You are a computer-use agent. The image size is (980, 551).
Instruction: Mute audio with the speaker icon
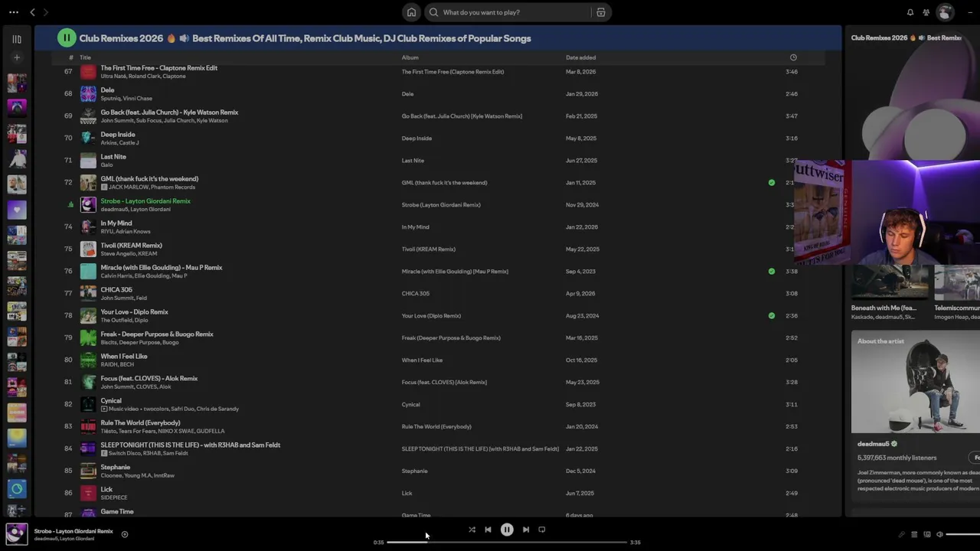pyautogui.click(x=939, y=535)
